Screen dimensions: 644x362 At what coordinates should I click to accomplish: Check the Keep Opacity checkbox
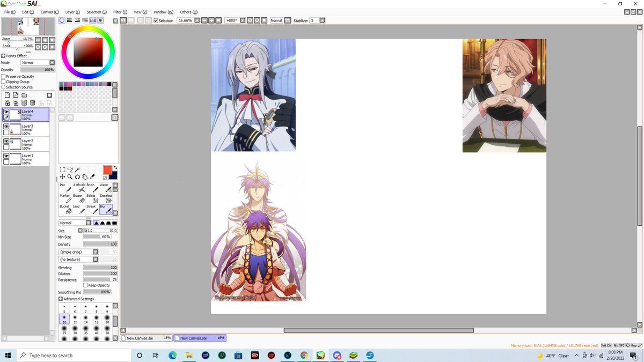coord(85,285)
